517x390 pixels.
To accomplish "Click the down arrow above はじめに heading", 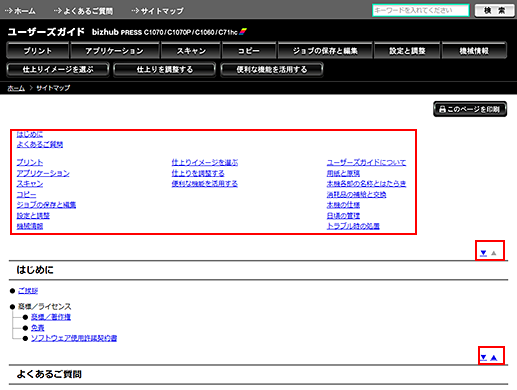I will pyautogui.click(x=483, y=253).
